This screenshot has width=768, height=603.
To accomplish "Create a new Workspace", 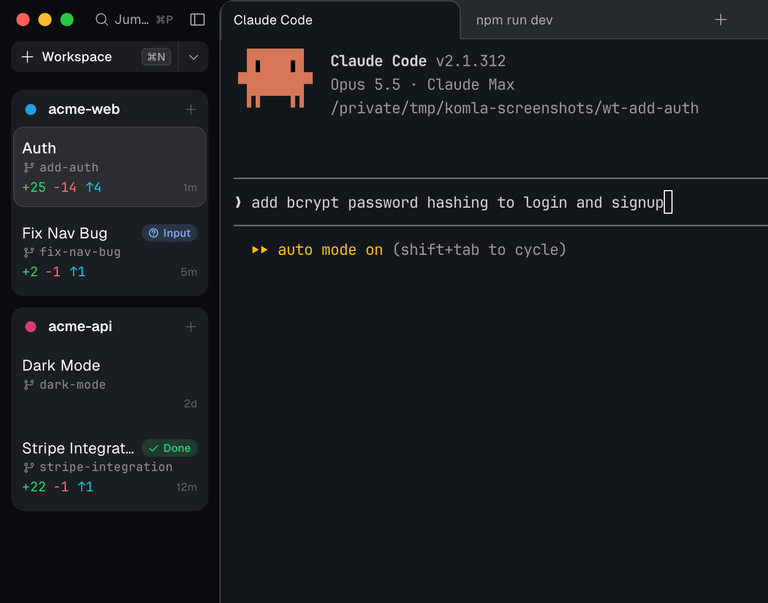I will click(95, 57).
